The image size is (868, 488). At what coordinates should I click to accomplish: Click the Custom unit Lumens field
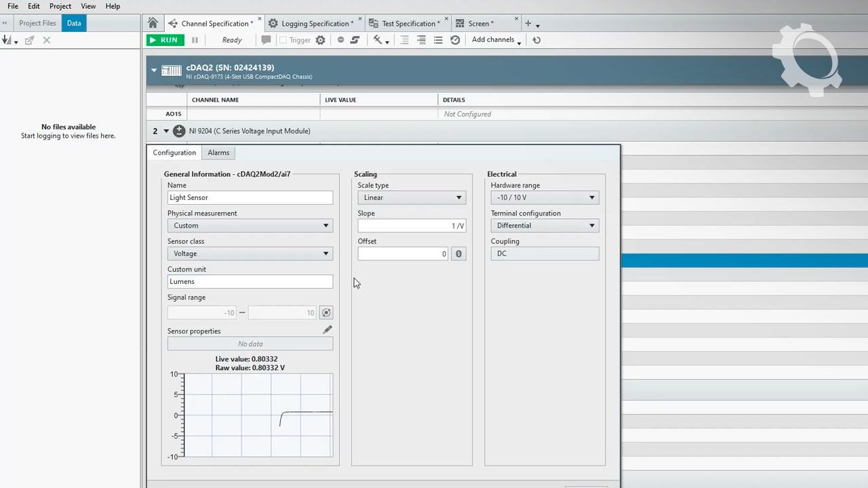(x=250, y=281)
